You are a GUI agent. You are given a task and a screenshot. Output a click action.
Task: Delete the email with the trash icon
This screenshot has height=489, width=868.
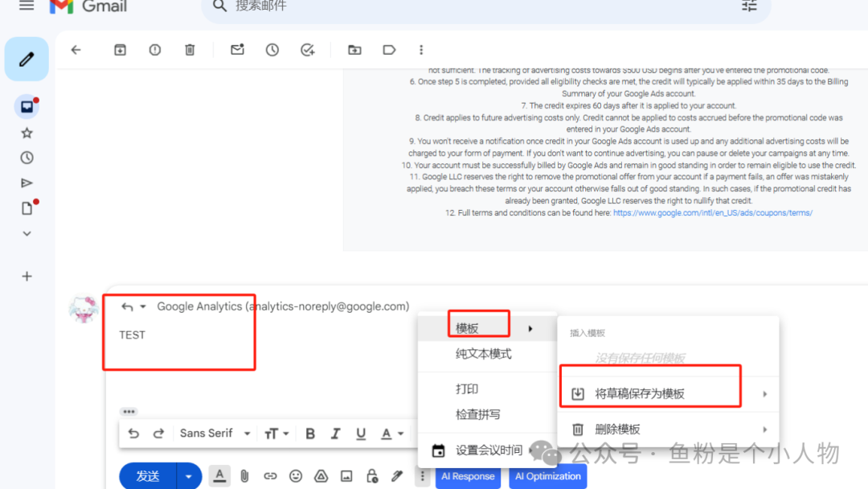(190, 49)
